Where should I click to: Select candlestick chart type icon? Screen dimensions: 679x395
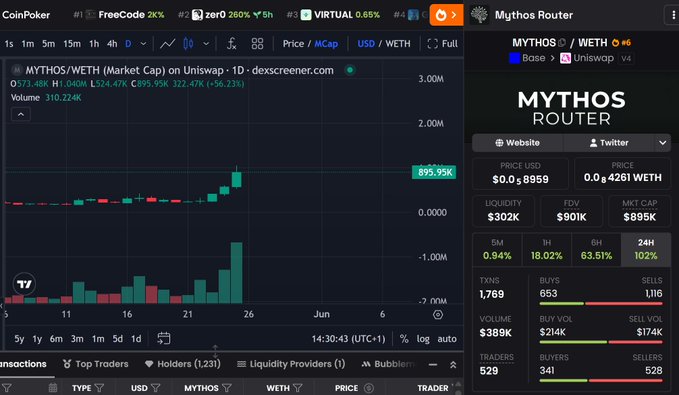[188, 44]
